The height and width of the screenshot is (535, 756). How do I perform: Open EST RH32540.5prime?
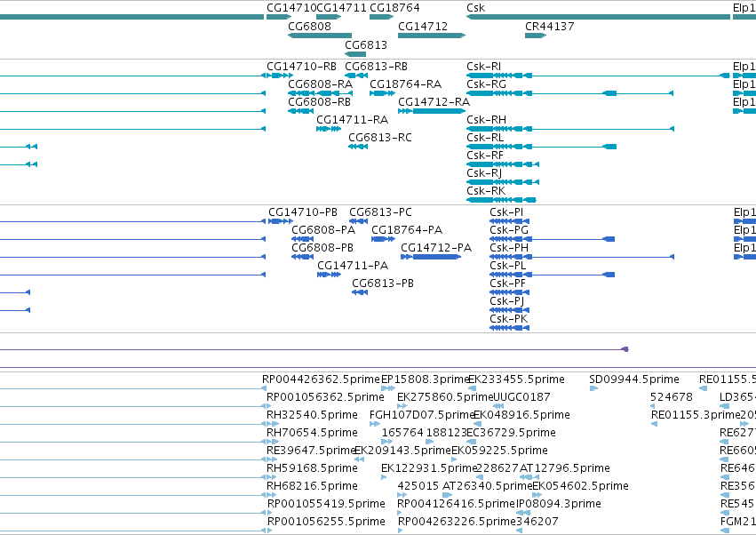(x=312, y=415)
